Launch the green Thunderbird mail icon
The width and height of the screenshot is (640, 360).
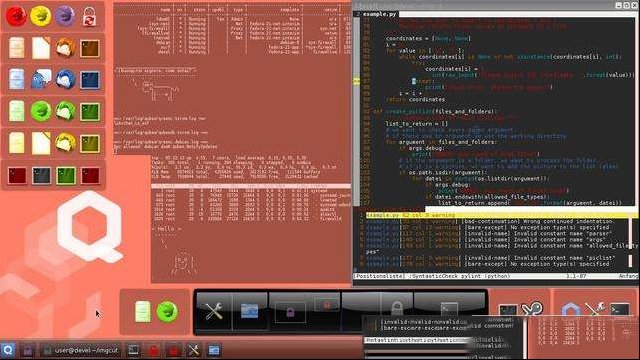pos(65,111)
